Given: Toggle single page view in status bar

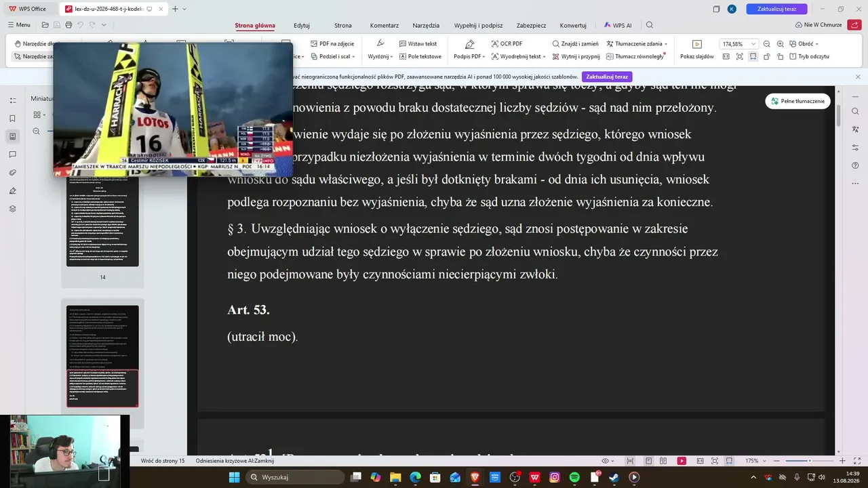Looking at the screenshot, I should [x=649, y=461].
